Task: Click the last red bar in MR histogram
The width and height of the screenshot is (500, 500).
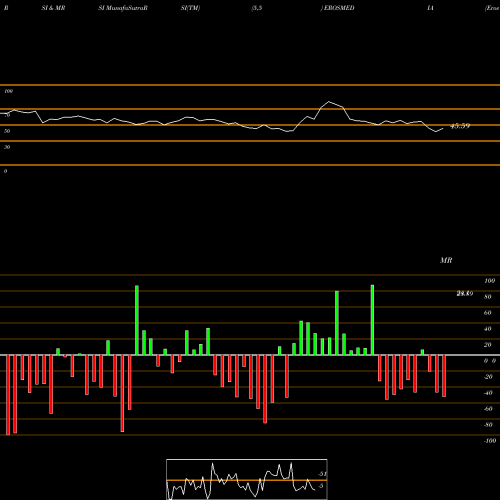Action: coord(444,376)
